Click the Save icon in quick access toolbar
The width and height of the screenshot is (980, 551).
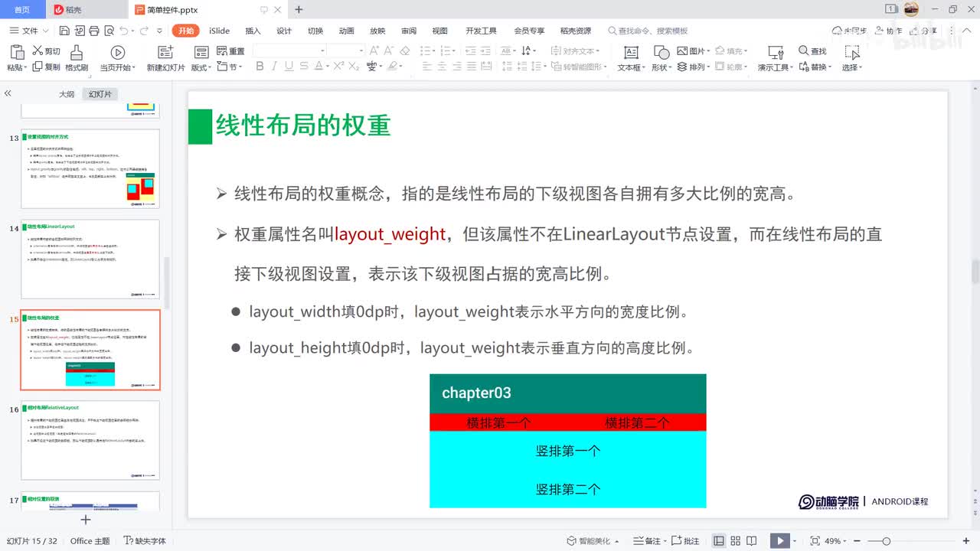64,31
